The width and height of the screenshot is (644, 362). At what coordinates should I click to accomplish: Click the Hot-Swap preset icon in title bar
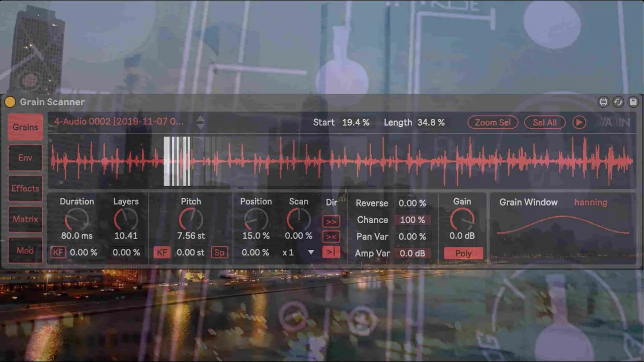click(618, 102)
